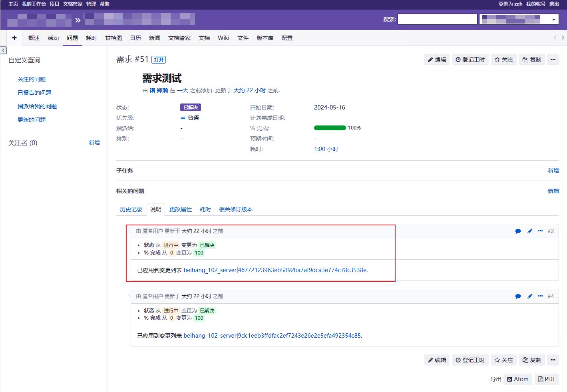Click the top 编辑 edit button

click(437, 60)
